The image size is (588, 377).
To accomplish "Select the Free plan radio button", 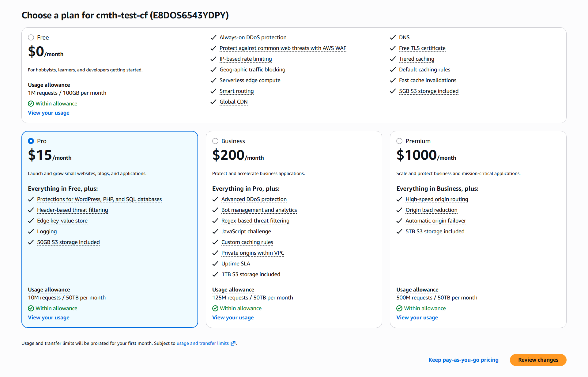I will 31,37.
